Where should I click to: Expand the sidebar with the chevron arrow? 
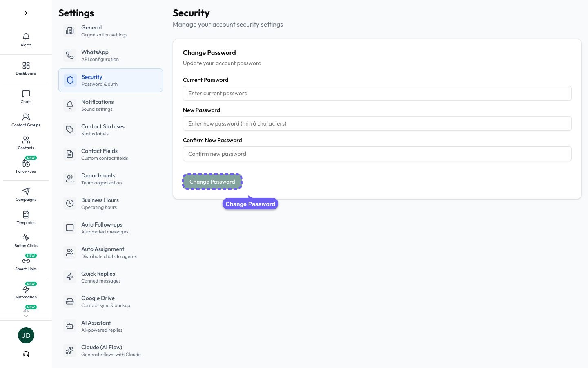[x=26, y=13]
